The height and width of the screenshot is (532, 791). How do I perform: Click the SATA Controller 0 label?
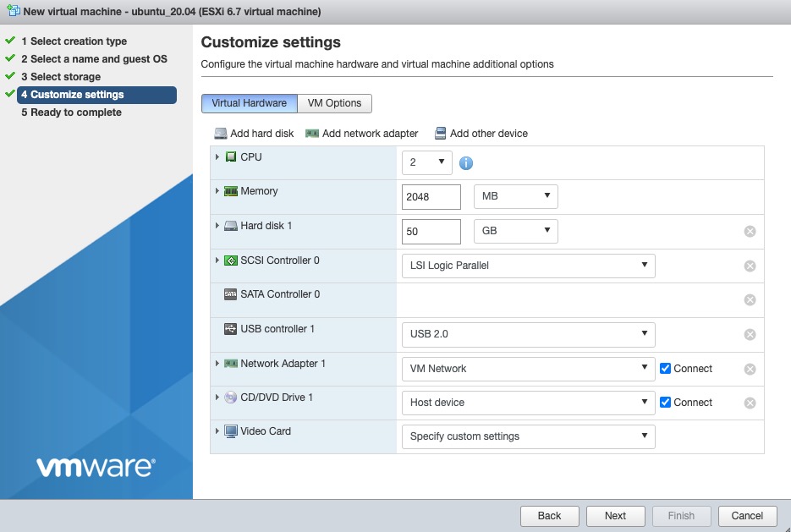pos(280,294)
